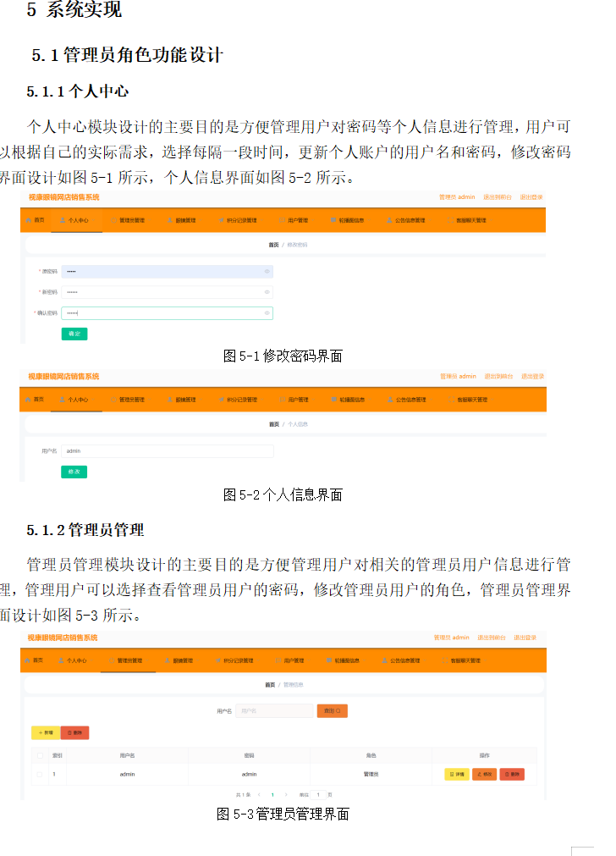Click red 删除 button in admin row
This screenshot has width=616, height=856.
pyautogui.click(x=512, y=774)
